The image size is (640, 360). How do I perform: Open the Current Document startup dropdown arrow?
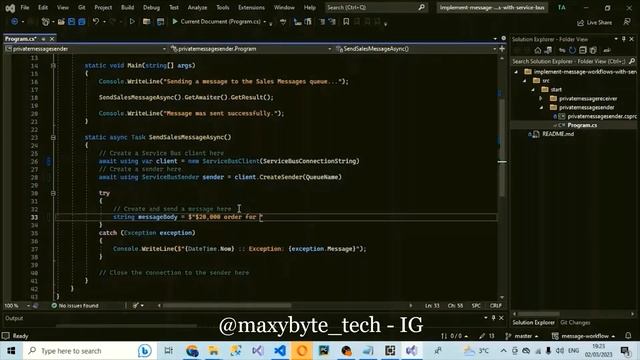coord(265,22)
